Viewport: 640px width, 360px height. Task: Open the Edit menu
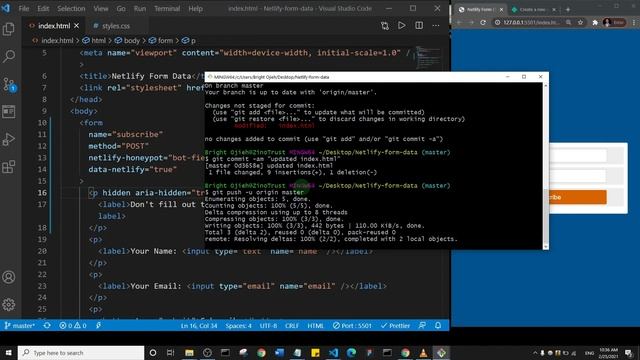pyautogui.click(x=43, y=9)
